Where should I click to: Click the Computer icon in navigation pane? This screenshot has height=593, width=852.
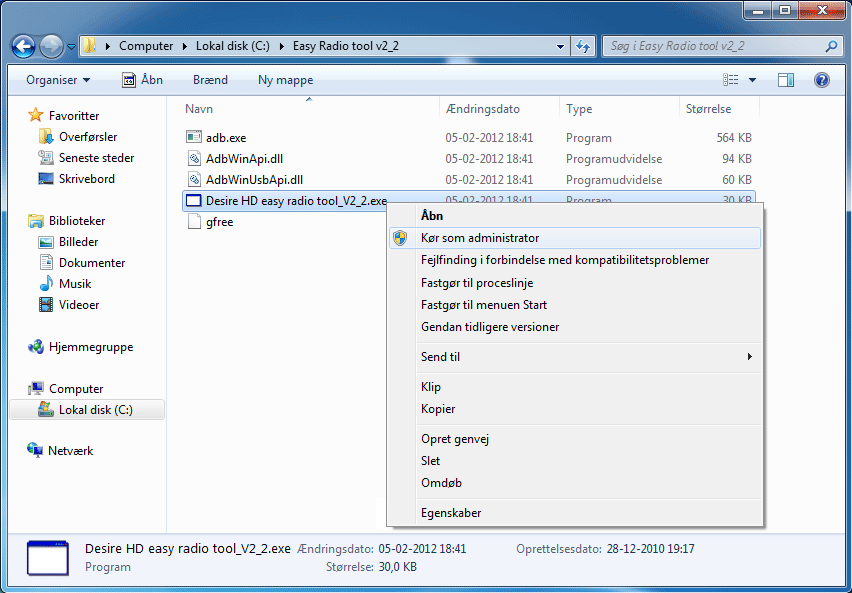(x=35, y=388)
